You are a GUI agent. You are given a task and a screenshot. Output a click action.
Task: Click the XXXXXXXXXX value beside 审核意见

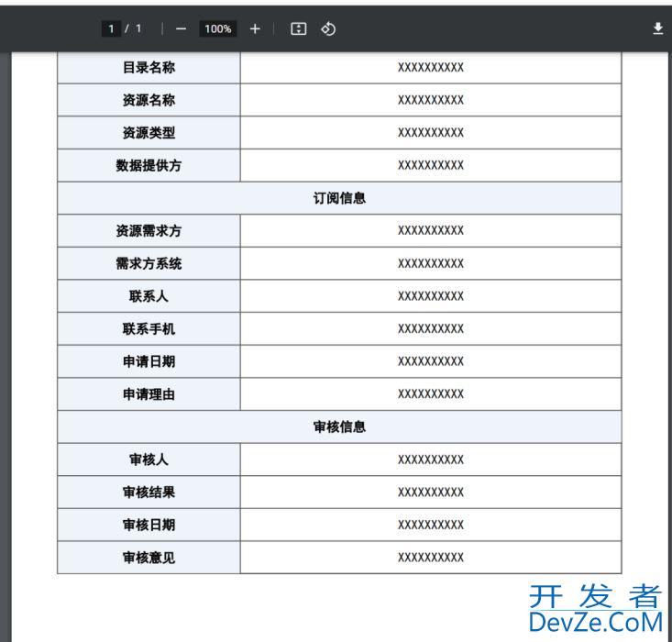click(431, 557)
